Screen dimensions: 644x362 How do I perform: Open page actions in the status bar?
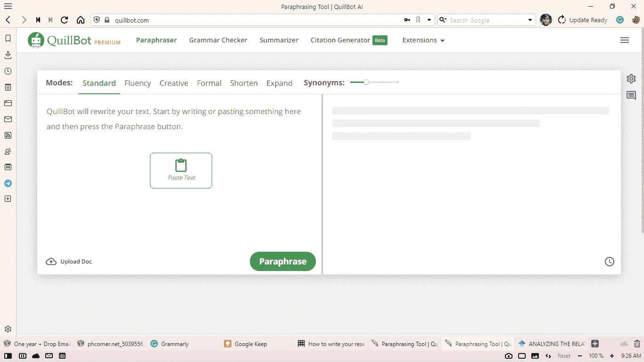point(548,356)
